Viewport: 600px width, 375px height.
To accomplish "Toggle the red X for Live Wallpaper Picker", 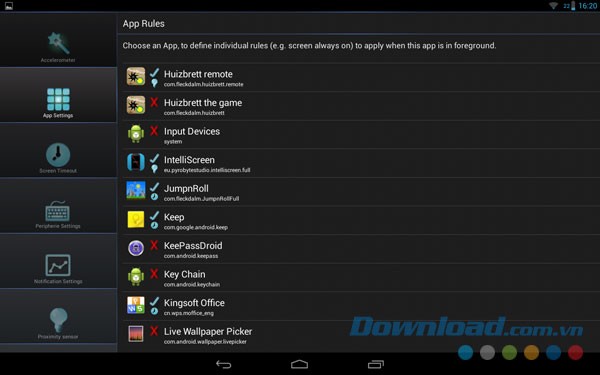I will (154, 331).
